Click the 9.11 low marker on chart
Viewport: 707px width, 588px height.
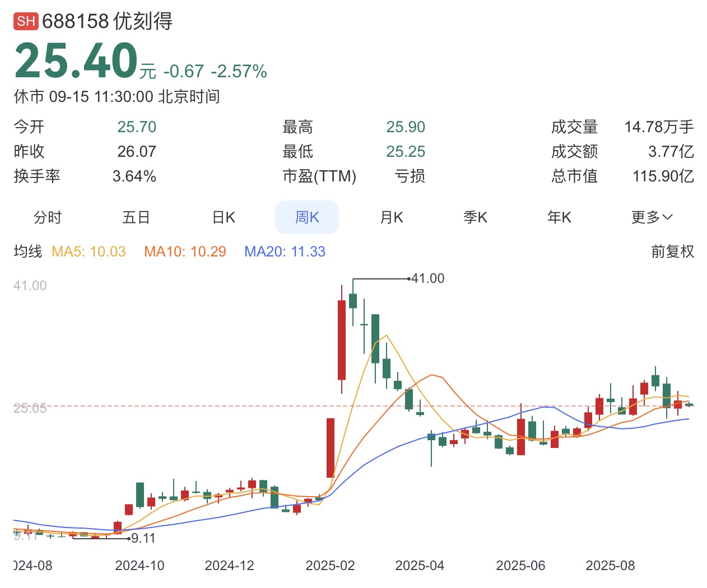tap(143, 538)
